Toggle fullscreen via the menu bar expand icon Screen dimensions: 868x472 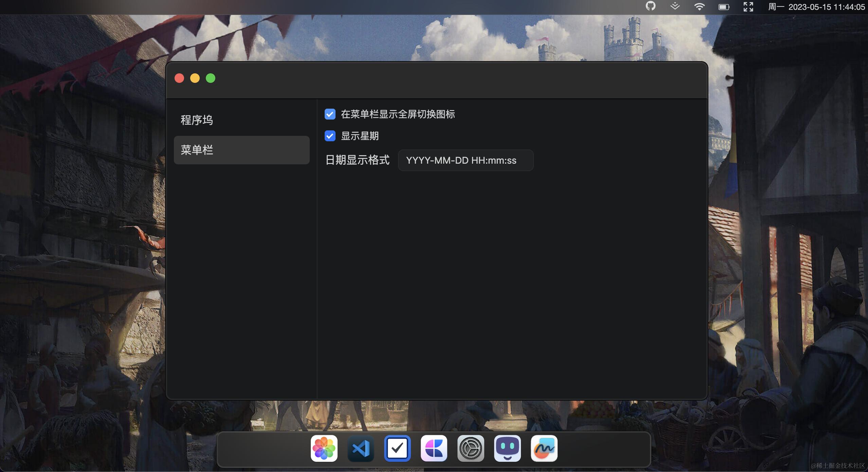click(x=748, y=6)
